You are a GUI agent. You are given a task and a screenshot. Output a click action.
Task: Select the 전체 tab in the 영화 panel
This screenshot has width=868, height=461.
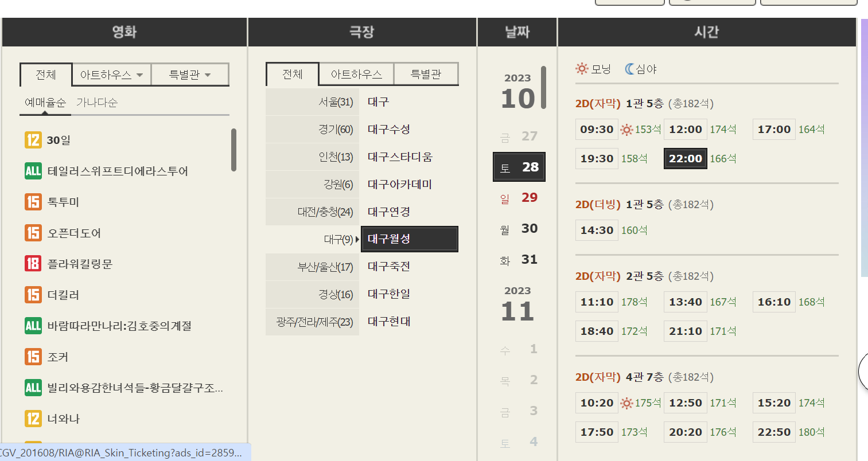point(46,75)
